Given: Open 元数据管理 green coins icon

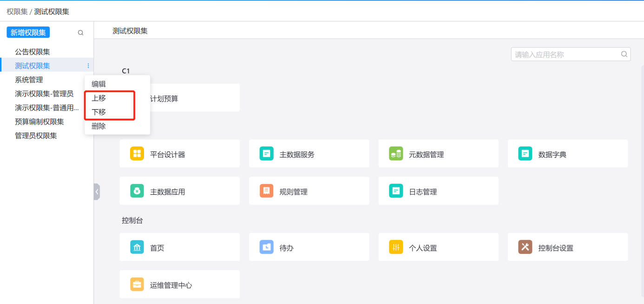Looking at the screenshot, I should (x=396, y=154).
